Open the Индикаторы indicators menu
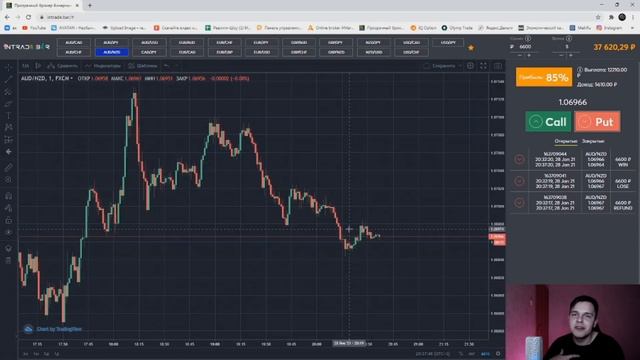640x360 pixels. tap(103, 66)
